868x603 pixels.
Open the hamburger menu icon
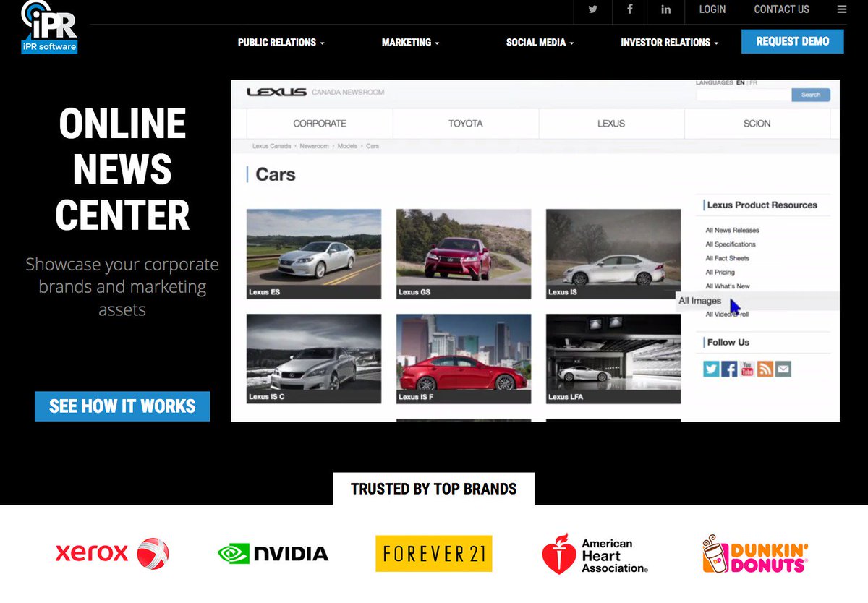point(841,9)
